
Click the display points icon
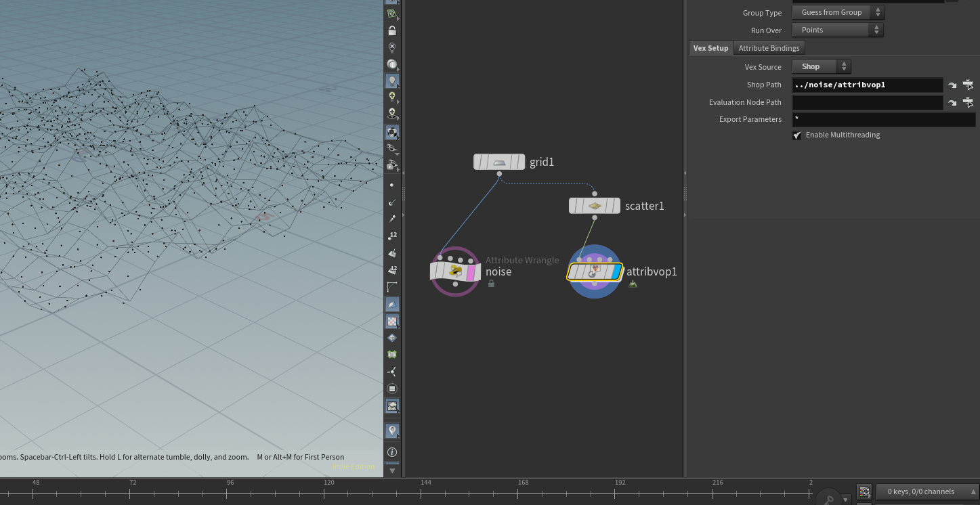392,185
